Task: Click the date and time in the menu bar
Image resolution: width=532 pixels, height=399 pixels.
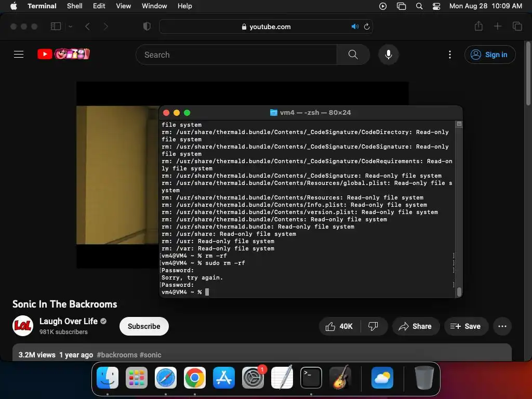Action: click(x=486, y=6)
